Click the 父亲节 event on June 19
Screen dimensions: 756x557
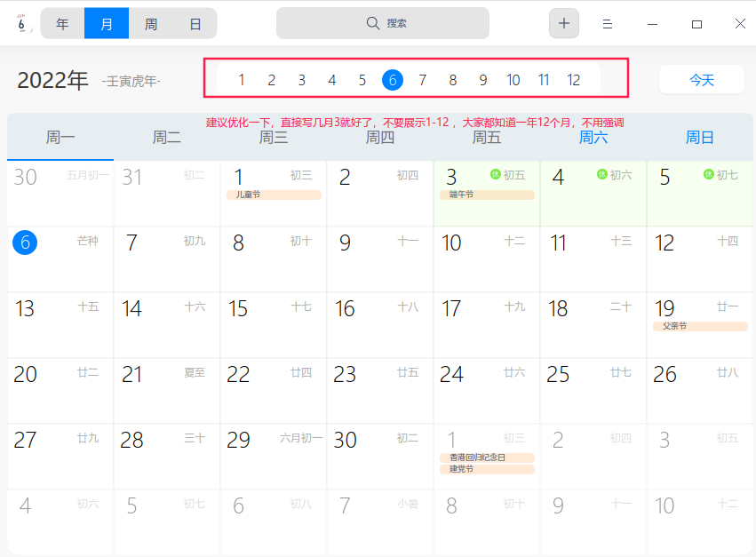[x=700, y=327]
